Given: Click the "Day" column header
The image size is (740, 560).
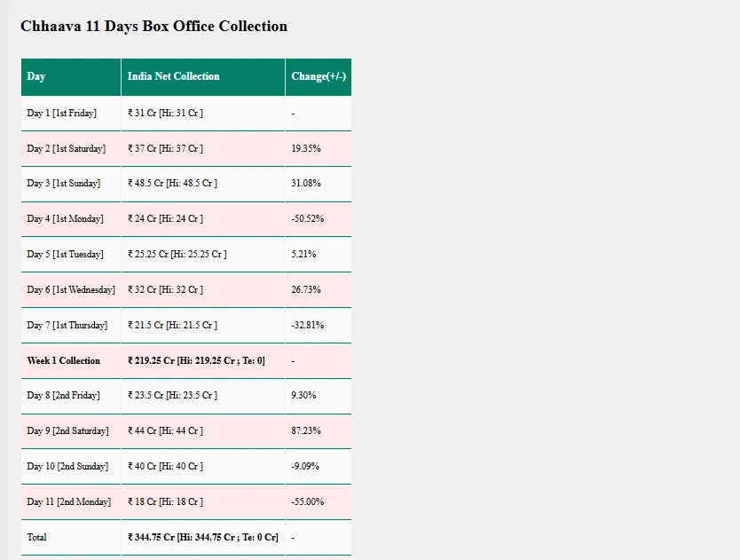Looking at the screenshot, I should point(36,76).
